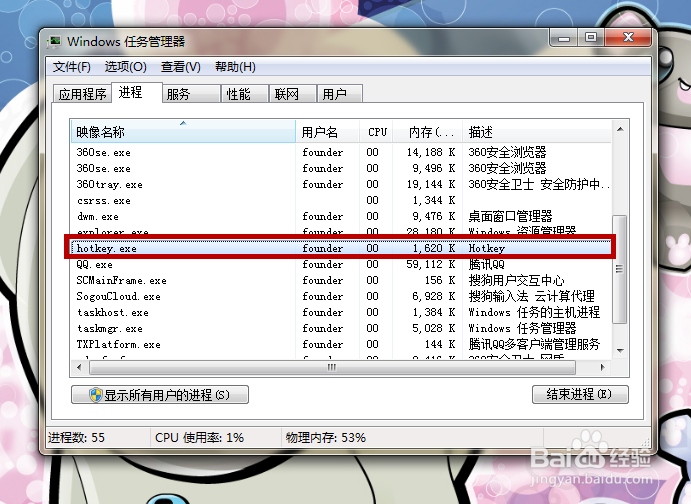Screen dimensions: 691x504
Task: Select the QQ.exe process
Action: pyautogui.click(x=342, y=264)
